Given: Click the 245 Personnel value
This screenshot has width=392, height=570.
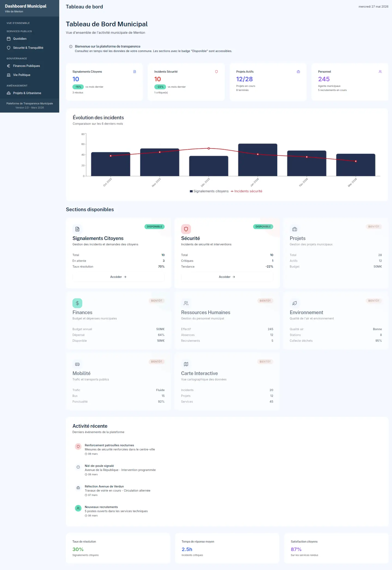Looking at the screenshot, I should [x=324, y=79].
